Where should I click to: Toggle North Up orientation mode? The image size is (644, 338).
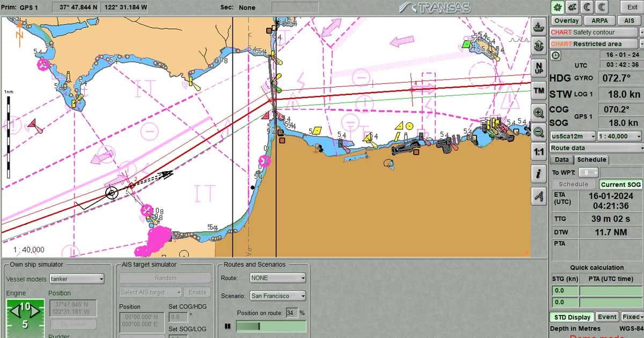pos(539,68)
